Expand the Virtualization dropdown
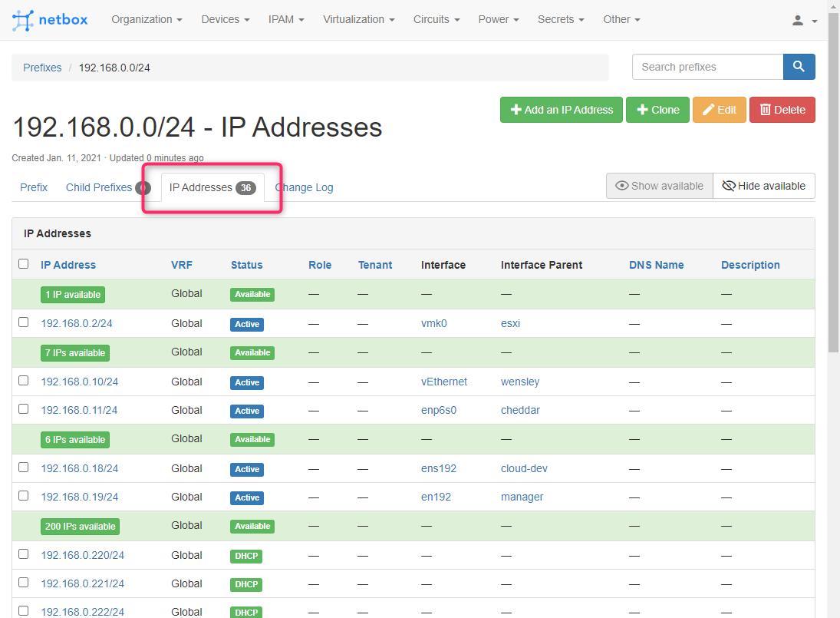The width and height of the screenshot is (840, 618). (358, 19)
